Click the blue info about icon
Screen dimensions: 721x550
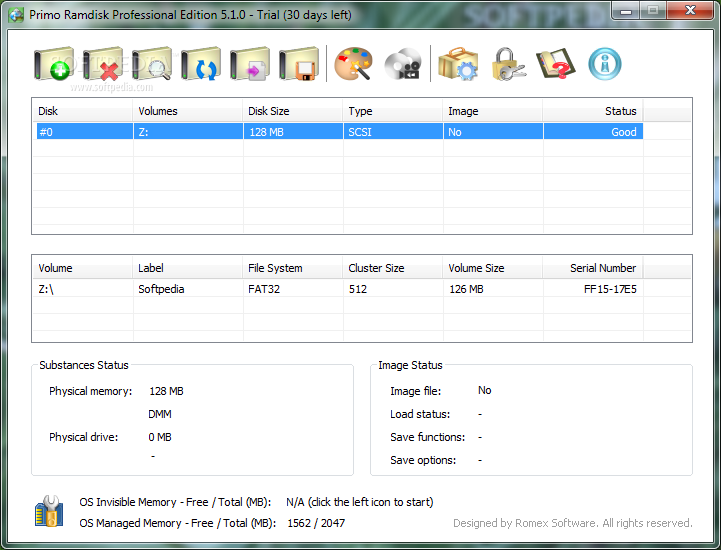click(605, 64)
